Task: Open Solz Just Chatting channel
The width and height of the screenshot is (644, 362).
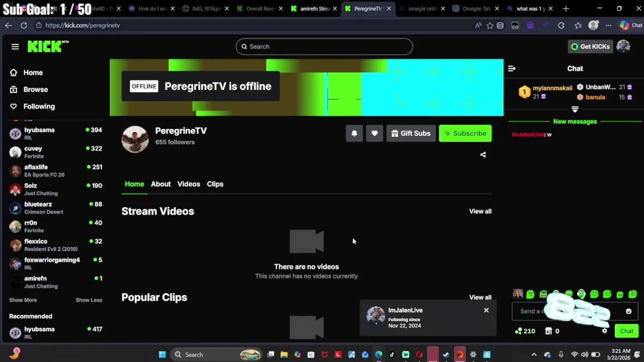Action: click(55, 189)
